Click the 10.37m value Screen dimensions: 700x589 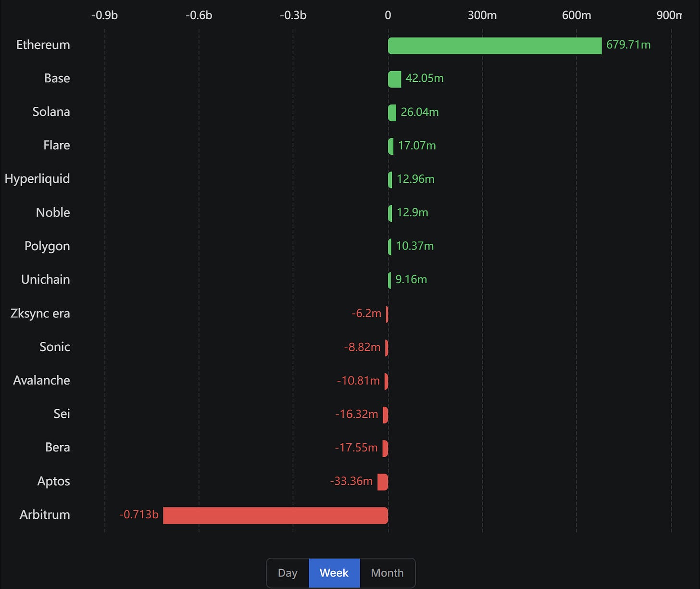click(x=414, y=246)
